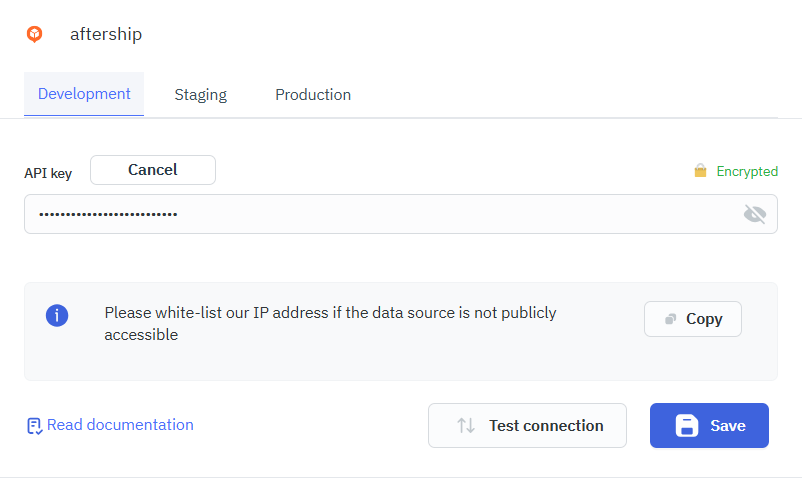Click the aftership orange logo icon
The width and height of the screenshot is (802, 478).
[34, 34]
